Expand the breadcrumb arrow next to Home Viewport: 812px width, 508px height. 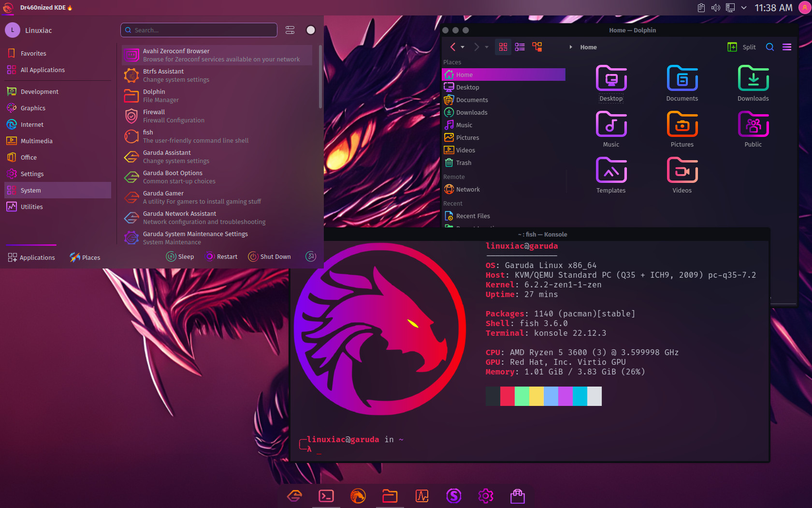[x=571, y=47]
